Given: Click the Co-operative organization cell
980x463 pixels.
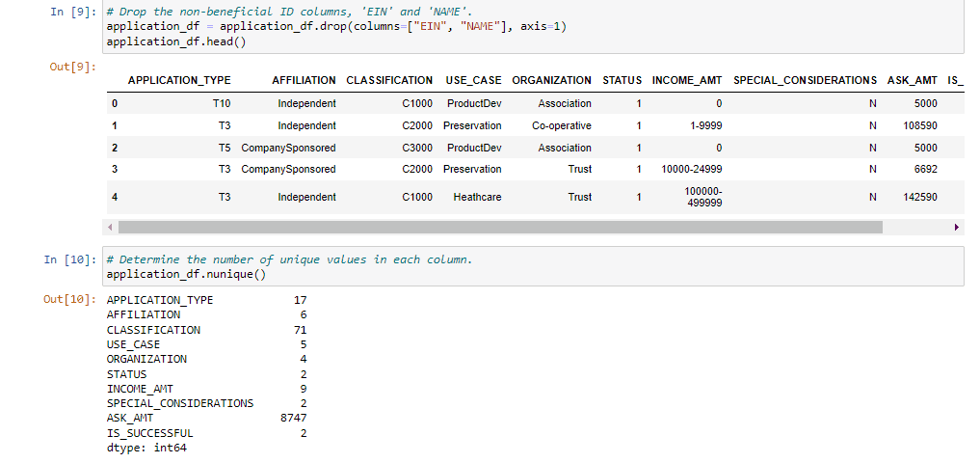Looking at the screenshot, I should [x=561, y=125].
